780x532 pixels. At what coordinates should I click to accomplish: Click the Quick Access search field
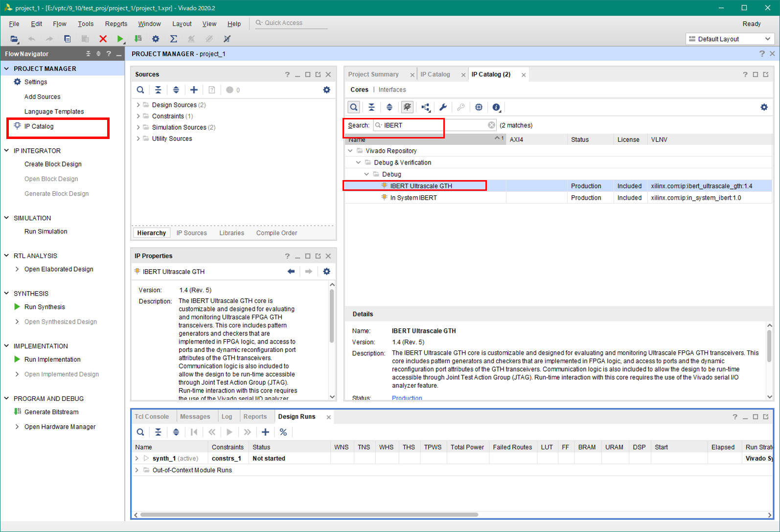pyautogui.click(x=291, y=23)
